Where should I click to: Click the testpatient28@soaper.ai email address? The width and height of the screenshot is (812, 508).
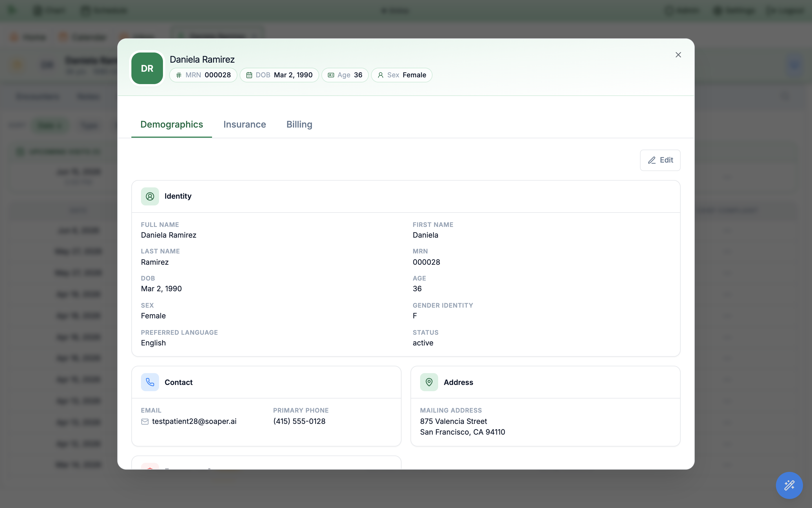tap(194, 421)
